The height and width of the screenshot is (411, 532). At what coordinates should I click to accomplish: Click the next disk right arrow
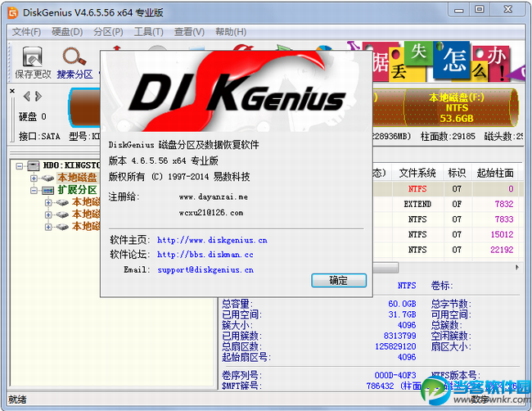pos(38,97)
